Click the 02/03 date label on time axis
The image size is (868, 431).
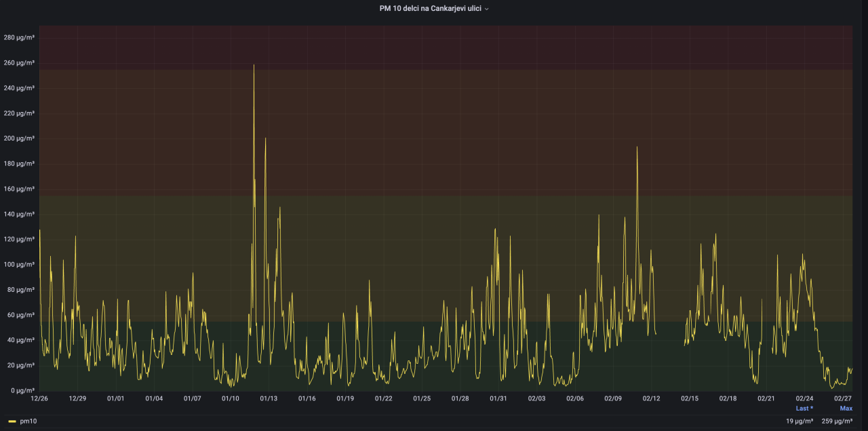coord(536,398)
